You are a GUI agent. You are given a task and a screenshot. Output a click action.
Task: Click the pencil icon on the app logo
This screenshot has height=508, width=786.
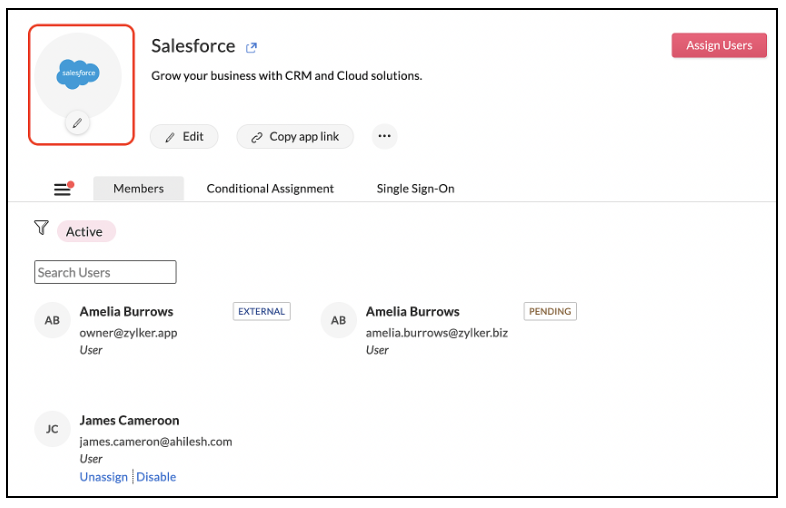coord(78,123)
